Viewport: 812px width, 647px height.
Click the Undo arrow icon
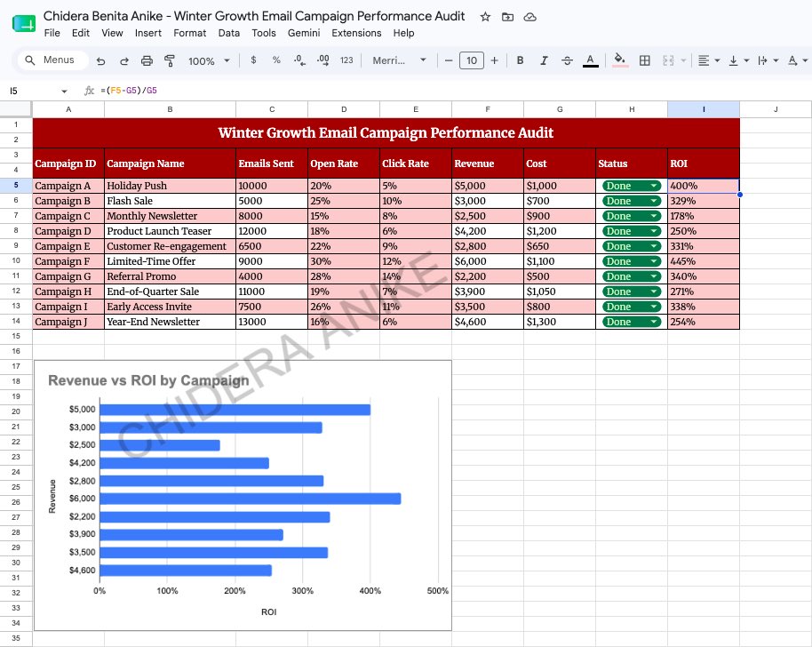(100, 60)
